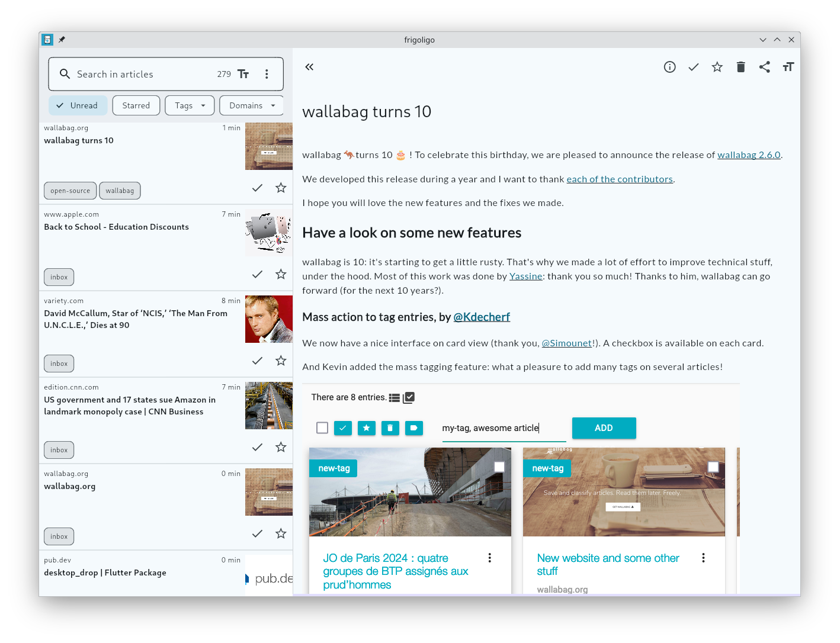The image size is (840, 643).
Task: Click the frigoligo app icon in title bar
Action: pos(47,40)
